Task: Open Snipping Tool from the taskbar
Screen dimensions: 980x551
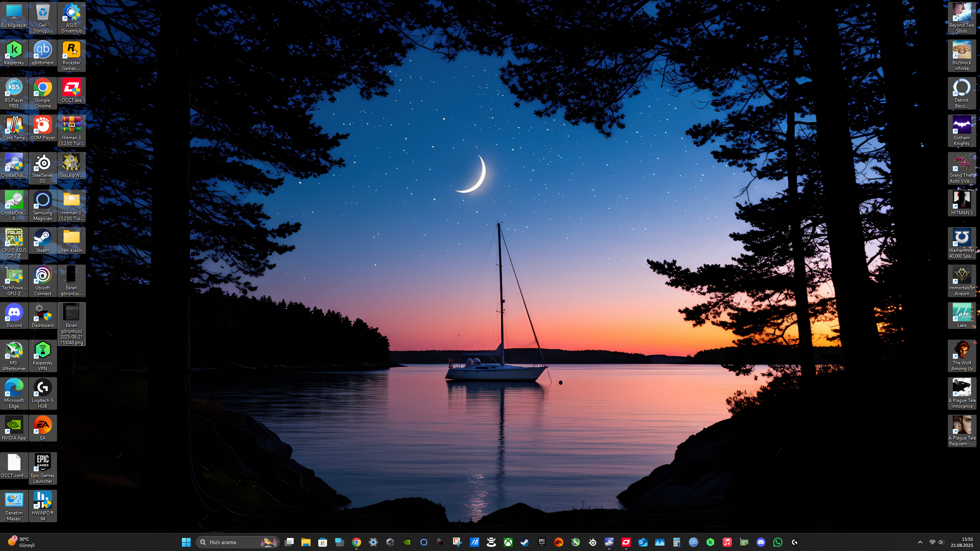Action: pos(457,542)
